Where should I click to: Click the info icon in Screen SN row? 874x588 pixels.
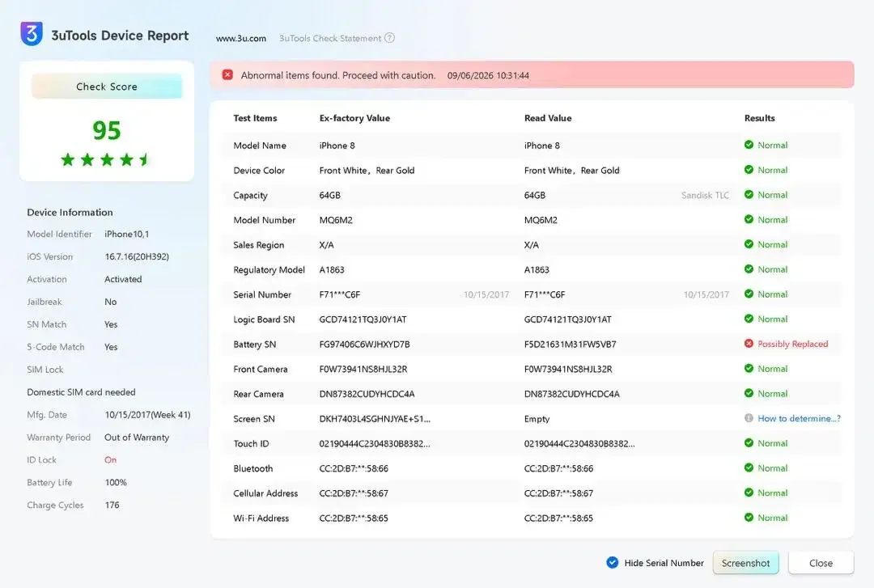749,418
